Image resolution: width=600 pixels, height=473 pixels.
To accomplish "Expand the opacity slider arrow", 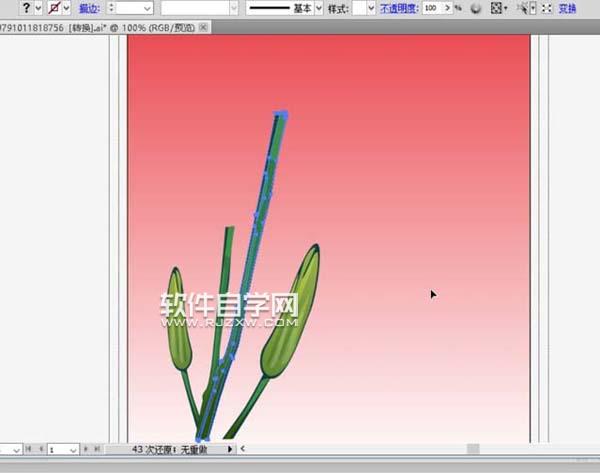I will [x=447, y=8].
